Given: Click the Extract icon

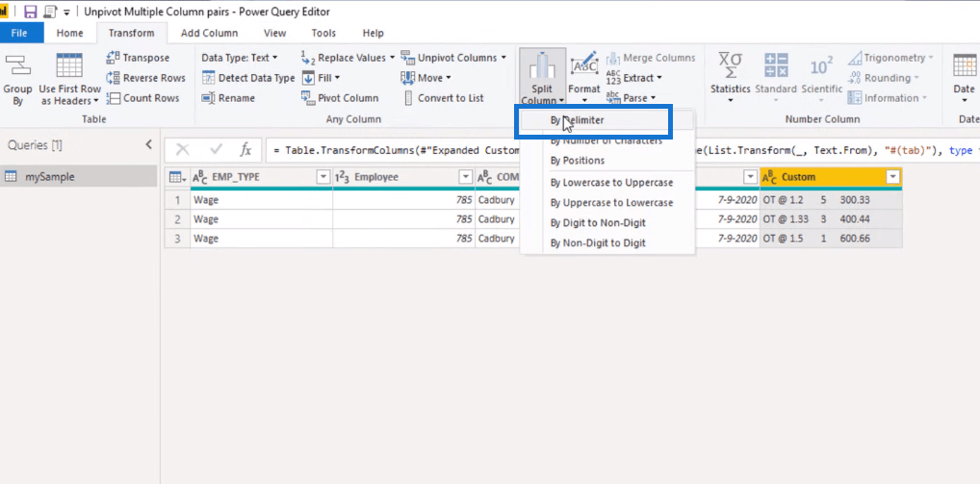Looking at the screenshot, I should 613,78.
